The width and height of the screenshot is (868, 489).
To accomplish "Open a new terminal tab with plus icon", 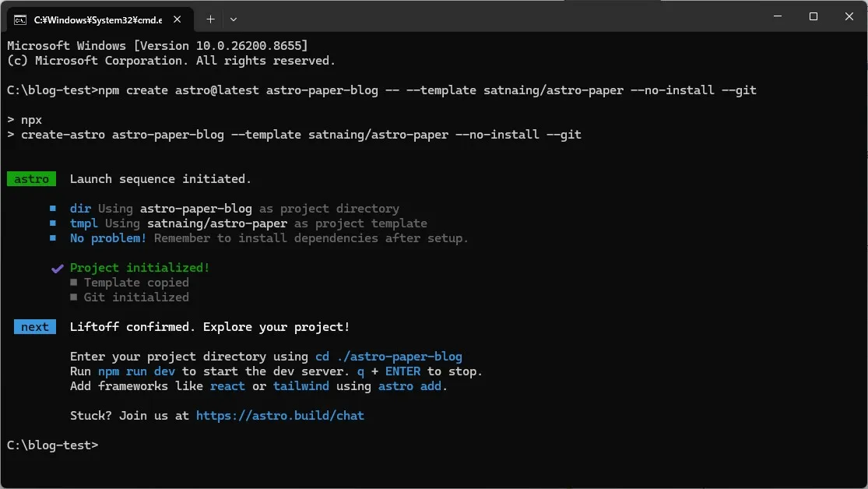I will [210, 19].
